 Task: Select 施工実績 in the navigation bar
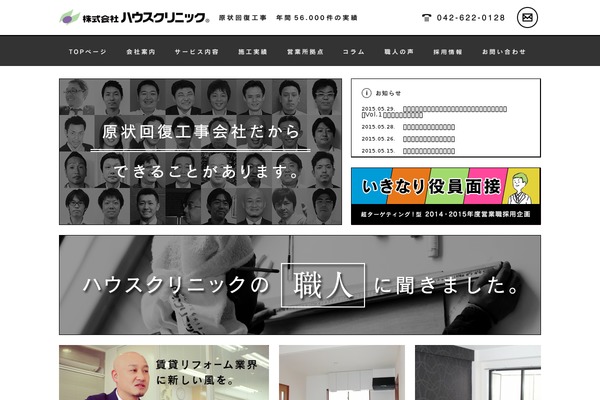pyautogui.click(x=253, y=52)
